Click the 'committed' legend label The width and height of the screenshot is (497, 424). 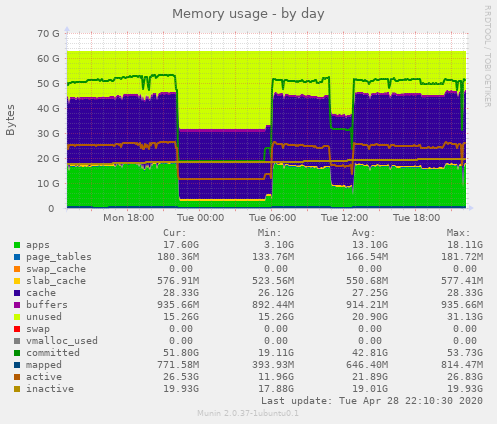pos(53,353)
